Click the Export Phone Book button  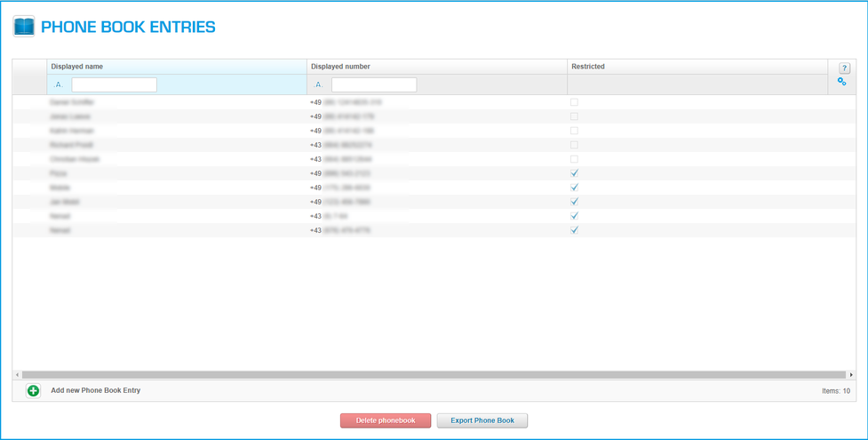point(482,420)
